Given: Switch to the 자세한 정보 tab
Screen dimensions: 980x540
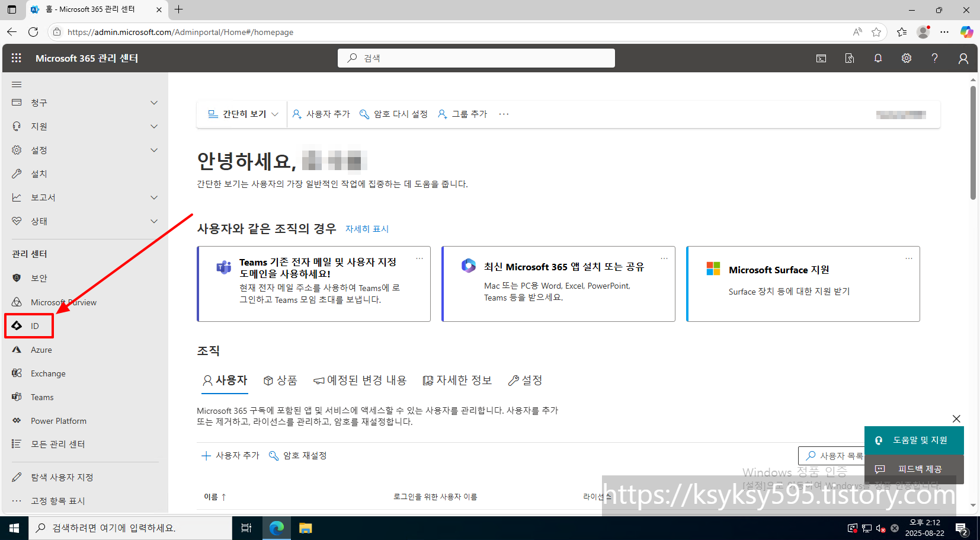Looking at the screenshot, I should 457,380.
